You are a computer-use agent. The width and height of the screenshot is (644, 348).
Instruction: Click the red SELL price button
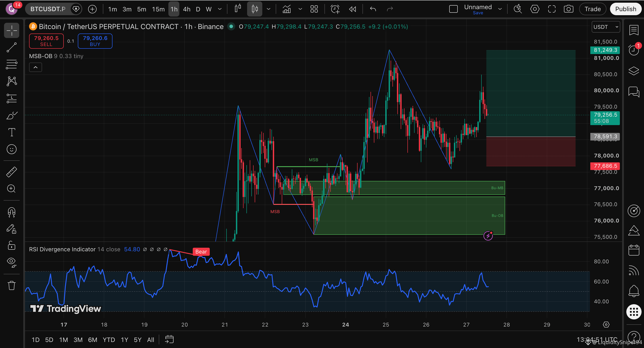[46, 41]
